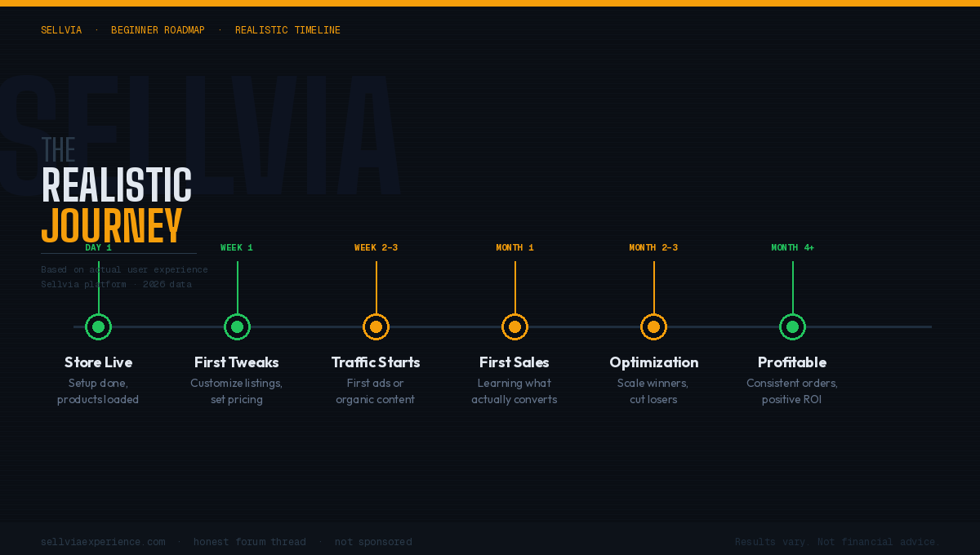The width and height of the screenshot is (980, 555).
Task: Visit sellviaexperience.com footer link
Action: click(103, 542)
